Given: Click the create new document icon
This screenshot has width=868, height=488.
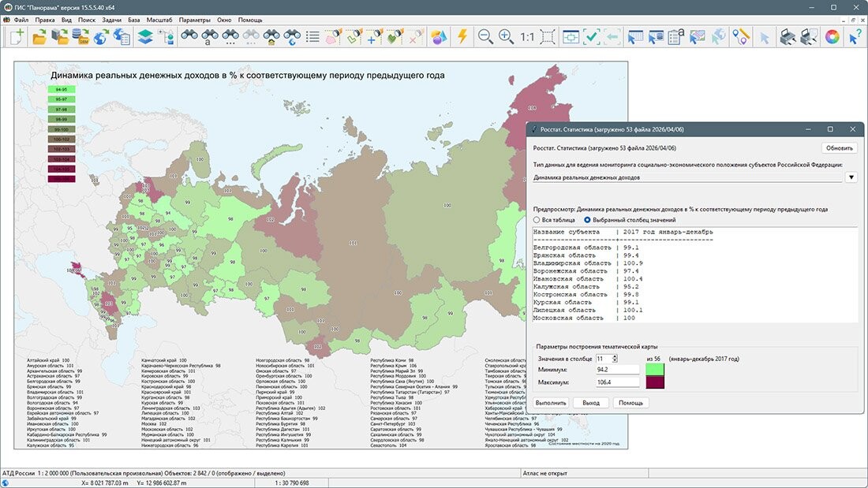Looking at the screenshot, I should point(16,36).
